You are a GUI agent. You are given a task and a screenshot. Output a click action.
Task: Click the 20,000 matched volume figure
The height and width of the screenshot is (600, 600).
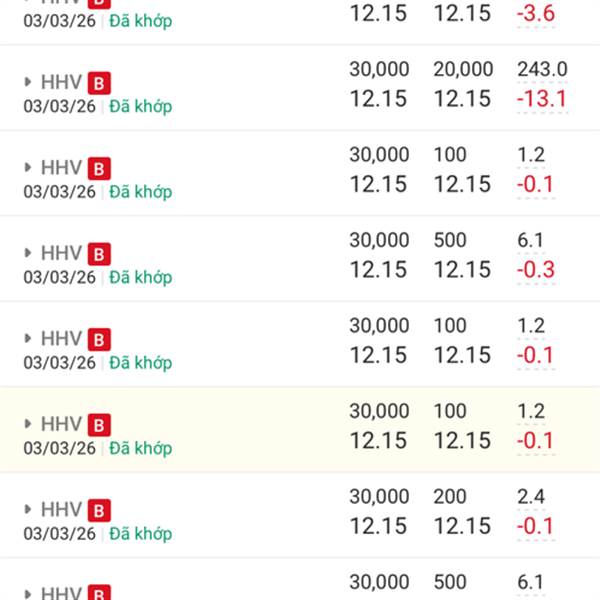point(463,69)
